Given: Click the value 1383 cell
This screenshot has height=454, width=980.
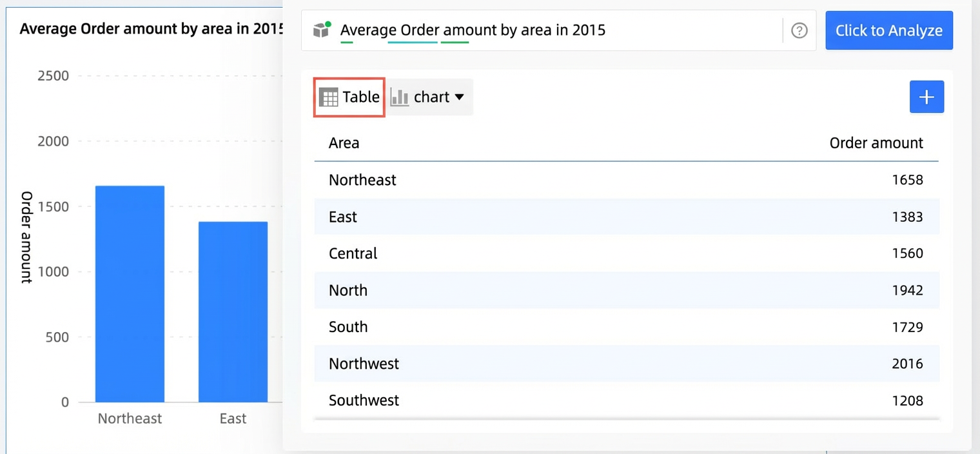Looking at the screenshot, I should (907, 217).
